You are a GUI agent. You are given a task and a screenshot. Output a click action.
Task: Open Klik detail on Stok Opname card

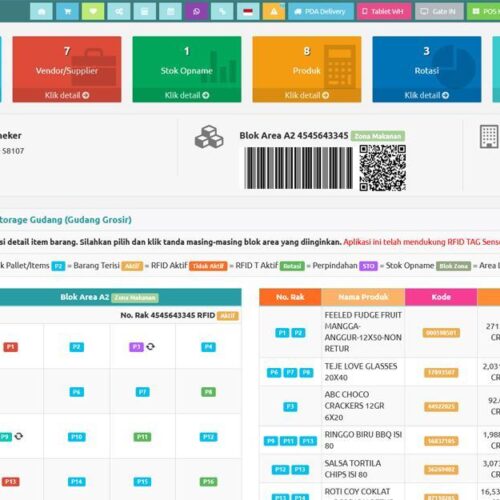(x=187, y=95)
